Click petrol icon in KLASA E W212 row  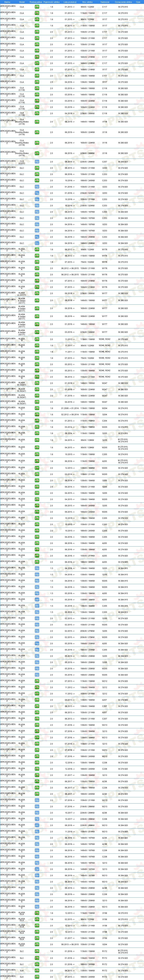tap(37, 681)
